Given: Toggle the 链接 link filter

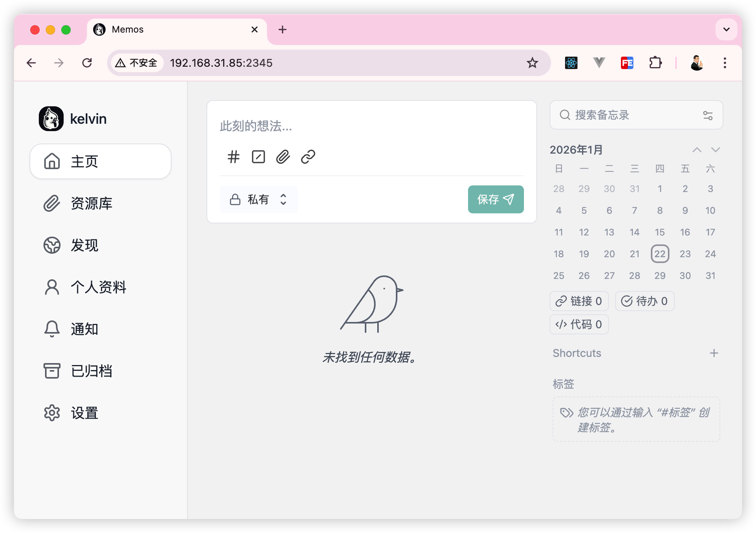Looking at the screenshot, I should click(579, 301).
